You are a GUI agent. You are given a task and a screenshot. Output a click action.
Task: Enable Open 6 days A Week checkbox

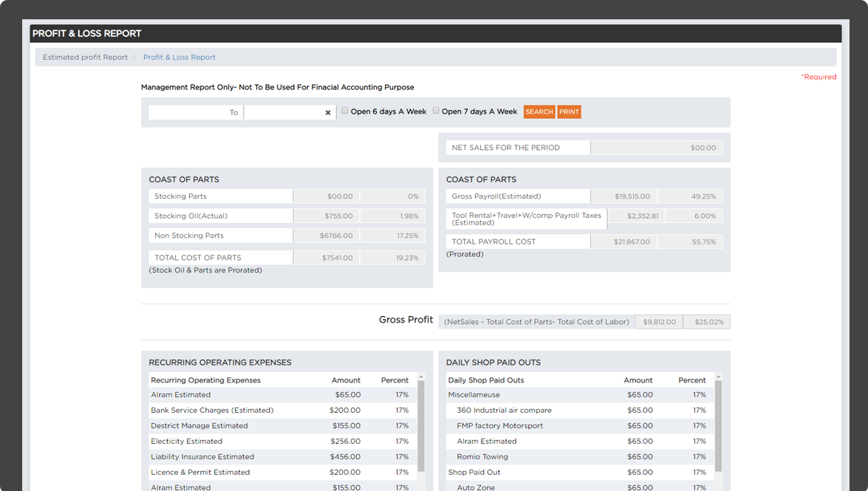click(x=345, y=111)
